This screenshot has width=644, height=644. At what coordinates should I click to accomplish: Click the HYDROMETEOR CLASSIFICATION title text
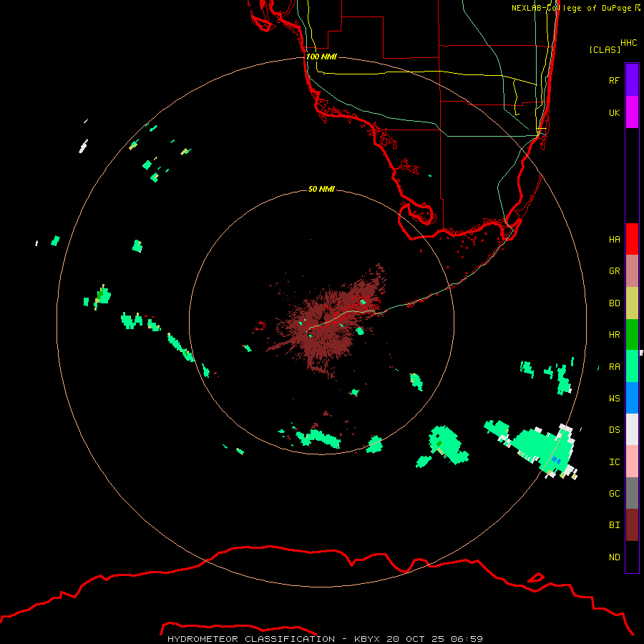[251, 639]
